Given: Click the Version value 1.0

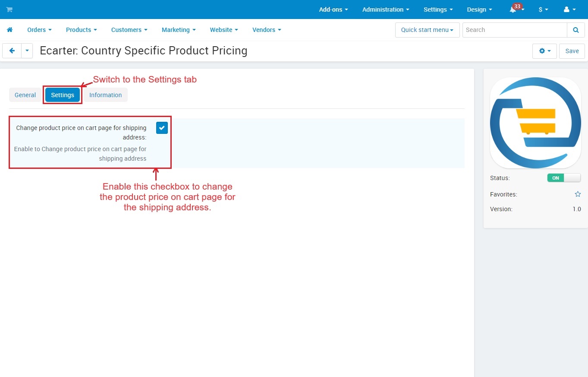Looking at the screenshot, I should 577,209.
